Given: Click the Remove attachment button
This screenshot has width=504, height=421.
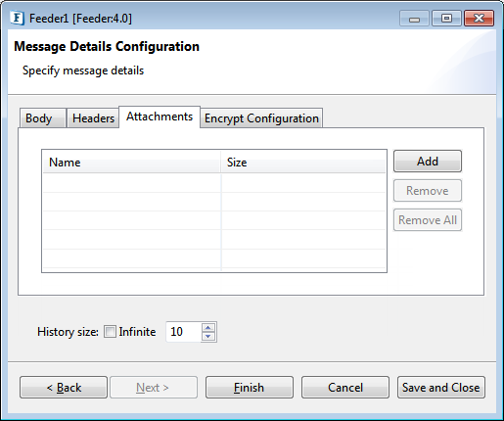Looking at the screenshot, I should coord(428,190).
